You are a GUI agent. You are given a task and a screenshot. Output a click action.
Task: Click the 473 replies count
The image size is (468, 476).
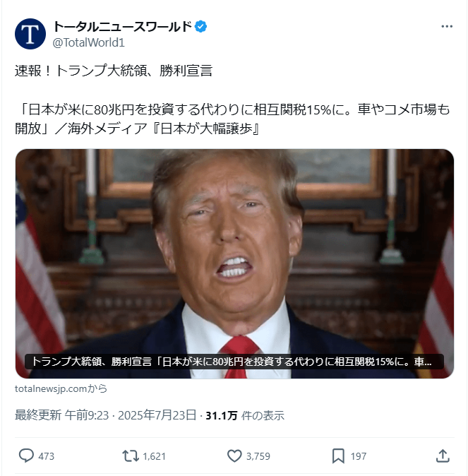click(46, 456)
